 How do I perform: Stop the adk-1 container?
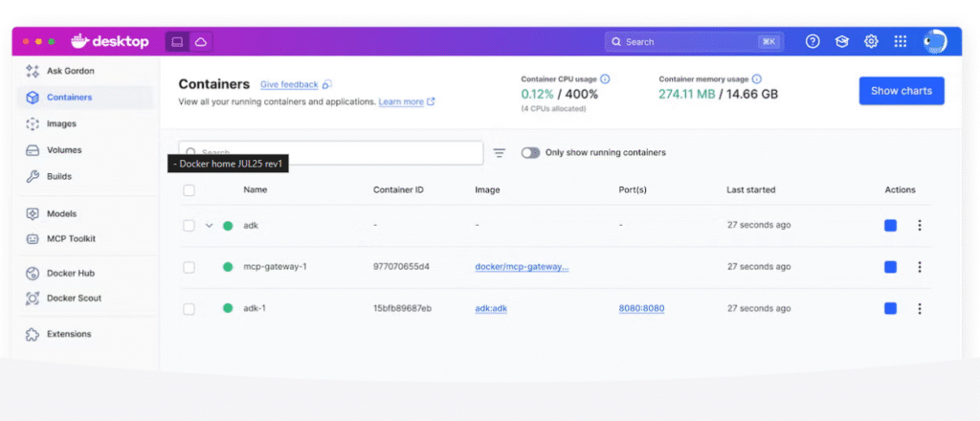coord(890,308)
